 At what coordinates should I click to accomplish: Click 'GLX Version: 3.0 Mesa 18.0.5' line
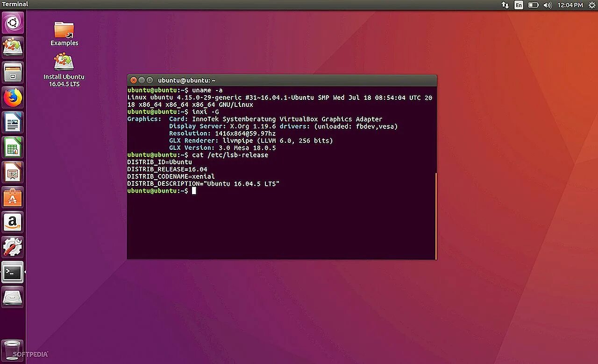click(222, 148)
